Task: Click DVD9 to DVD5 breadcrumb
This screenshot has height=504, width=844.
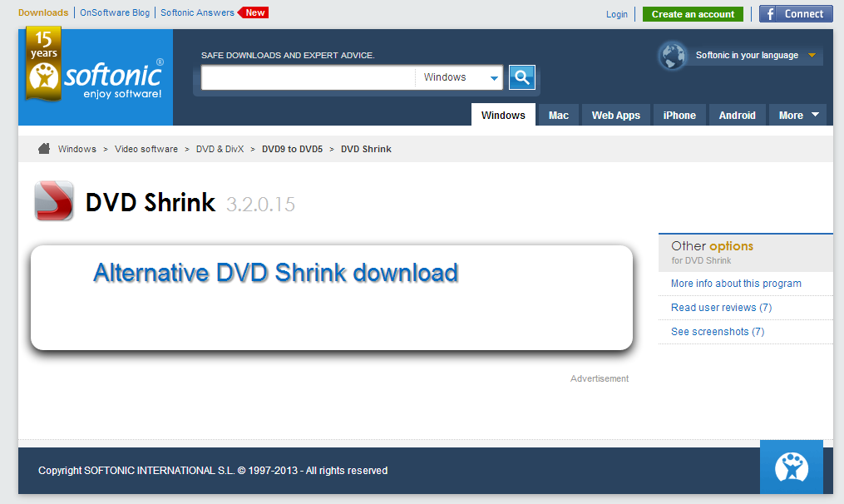Action: [x=292, y=149]
